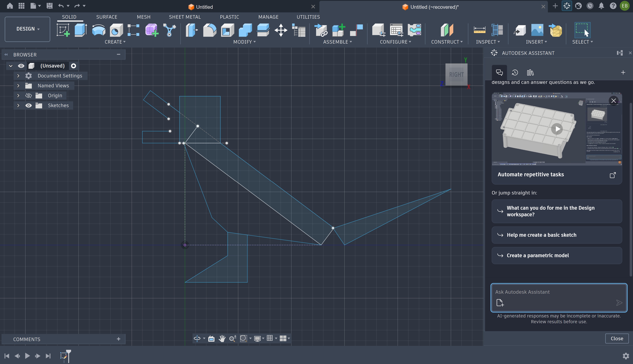Click the activate radio button beside (Unsaved)
This screenshot has width=633, height=364.
(x=73, y=66)
